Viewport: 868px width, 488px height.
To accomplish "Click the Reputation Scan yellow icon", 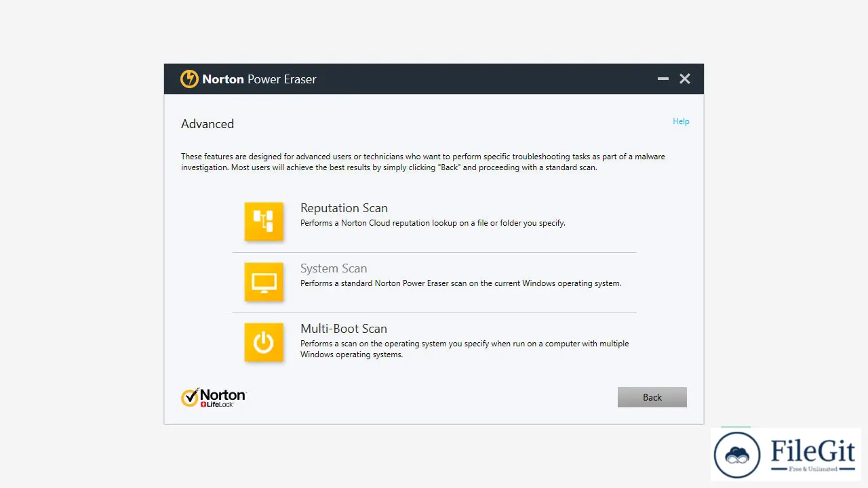I will (x=264, y=221).
